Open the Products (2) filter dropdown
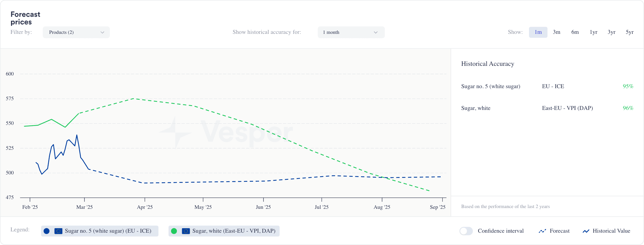 (76, 32)
